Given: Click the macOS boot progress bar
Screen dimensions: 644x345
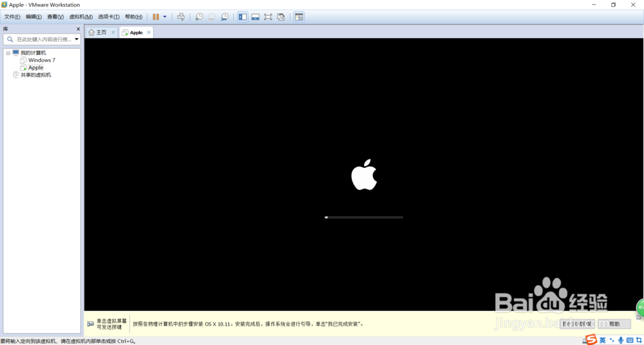Looking at the screenshot, I should click(x=364, y=218).
